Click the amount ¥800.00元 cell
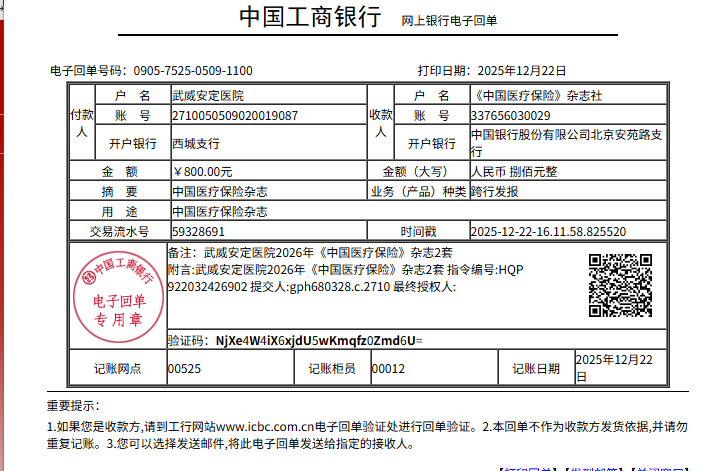 click(x=203, y=171)
